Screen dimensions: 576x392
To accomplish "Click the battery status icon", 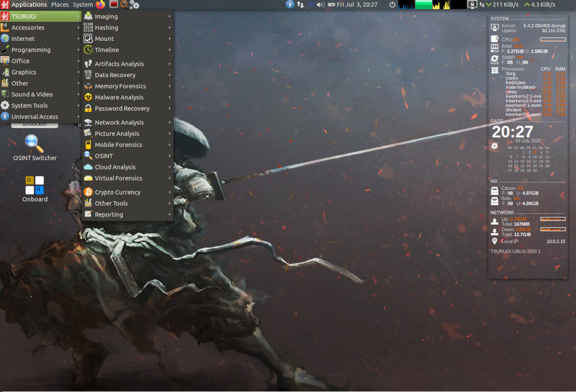I will point(331,5).
